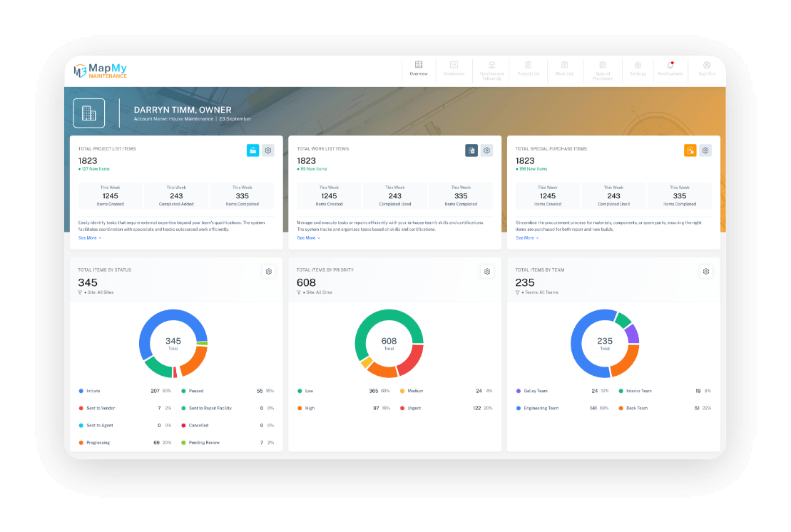Select the Pending Review legend entry

pos(228,442)
